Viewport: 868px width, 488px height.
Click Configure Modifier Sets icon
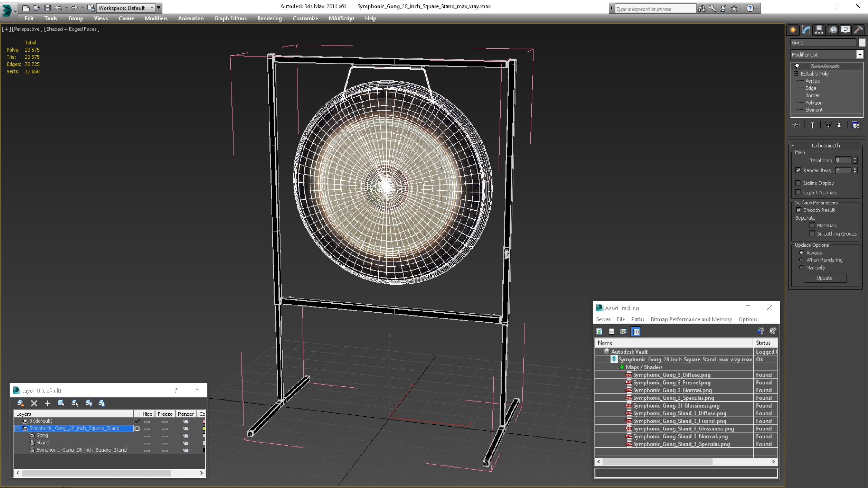tap(855, 125)
